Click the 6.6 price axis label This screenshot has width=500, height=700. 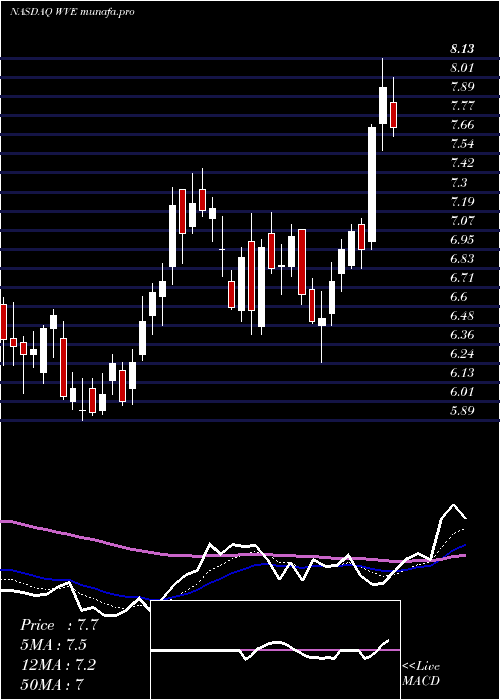pos(458,296)
